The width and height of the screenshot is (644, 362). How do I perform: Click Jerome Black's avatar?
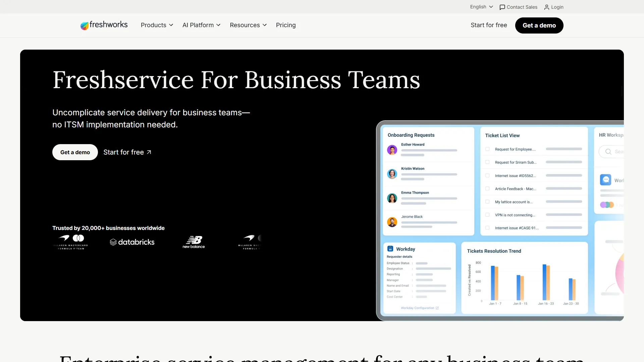[x=392, y=222]
